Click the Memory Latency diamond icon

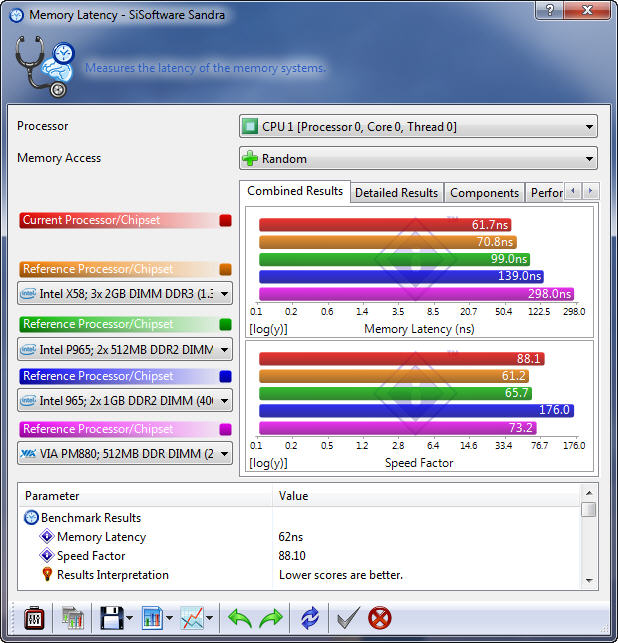tap(47, 536)
